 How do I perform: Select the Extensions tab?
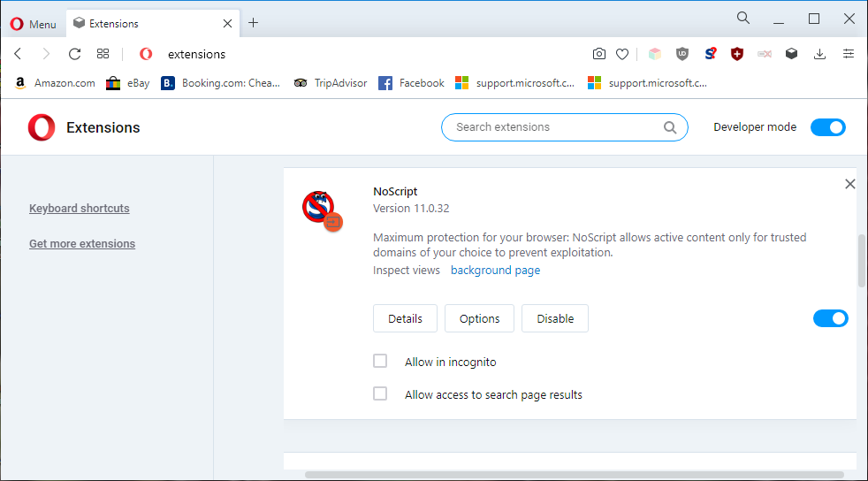click(x=146, y=24)
